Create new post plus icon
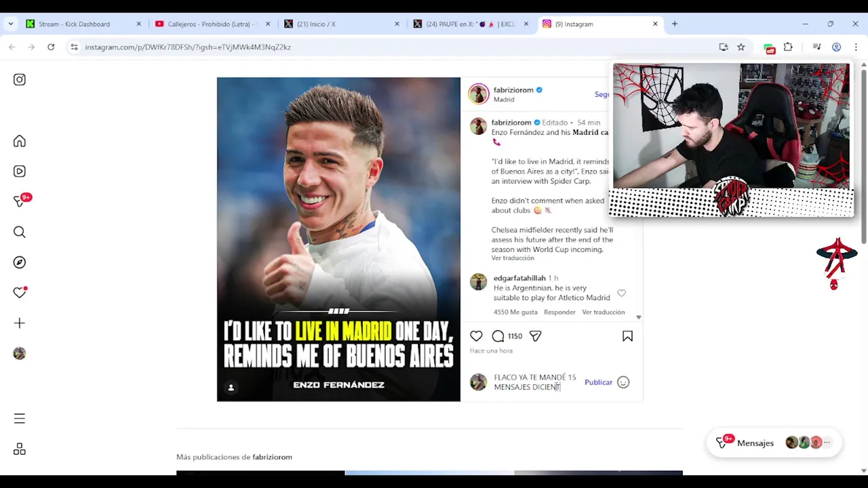Image resolution: width=868 pixels, height=488 pixels. [x=19, y=323]
